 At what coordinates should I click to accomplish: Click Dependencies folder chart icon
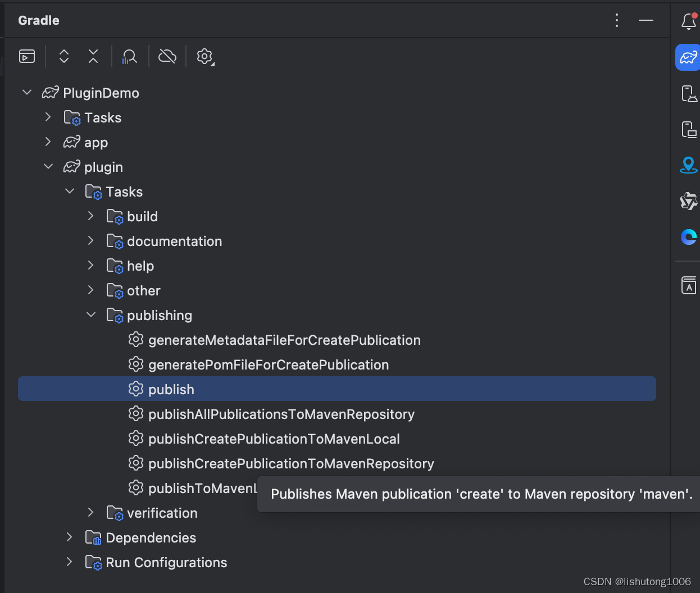coord(93,538)
